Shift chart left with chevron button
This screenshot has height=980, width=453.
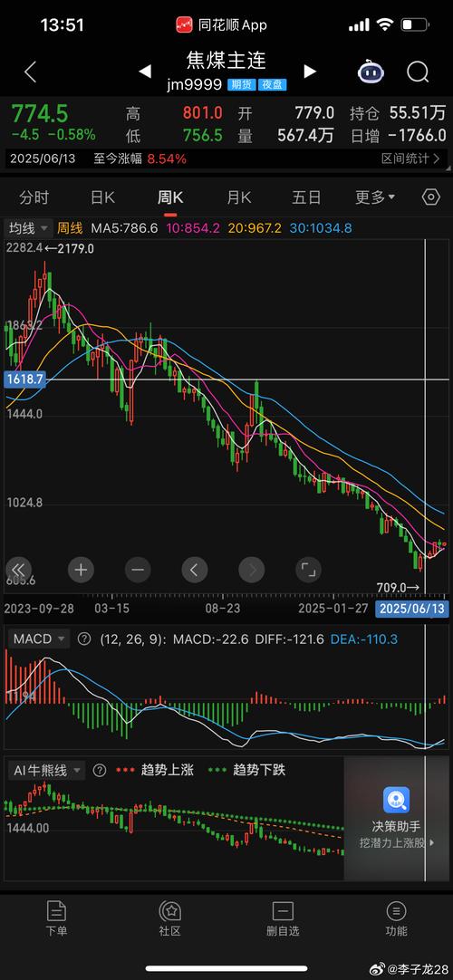194,570
